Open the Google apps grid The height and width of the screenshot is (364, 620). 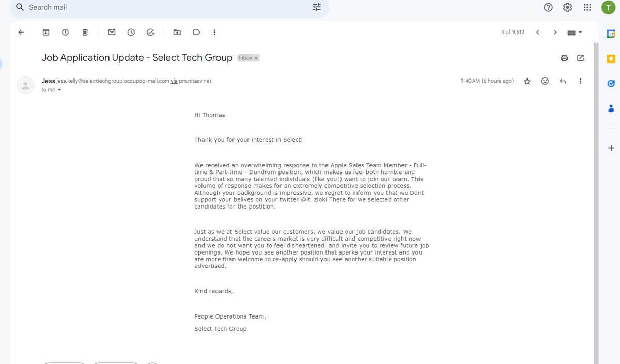click(x=587, y=7)
